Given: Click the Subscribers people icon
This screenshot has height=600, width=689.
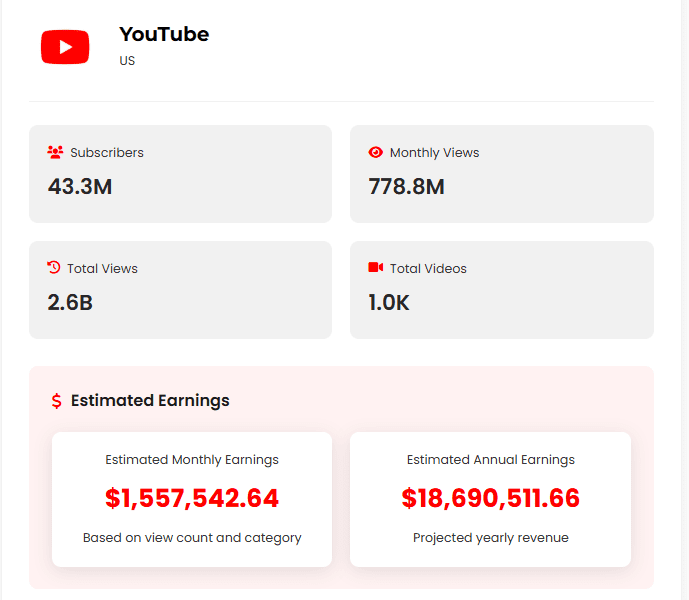Looking at the screenshot, I should tap(55, 153).
